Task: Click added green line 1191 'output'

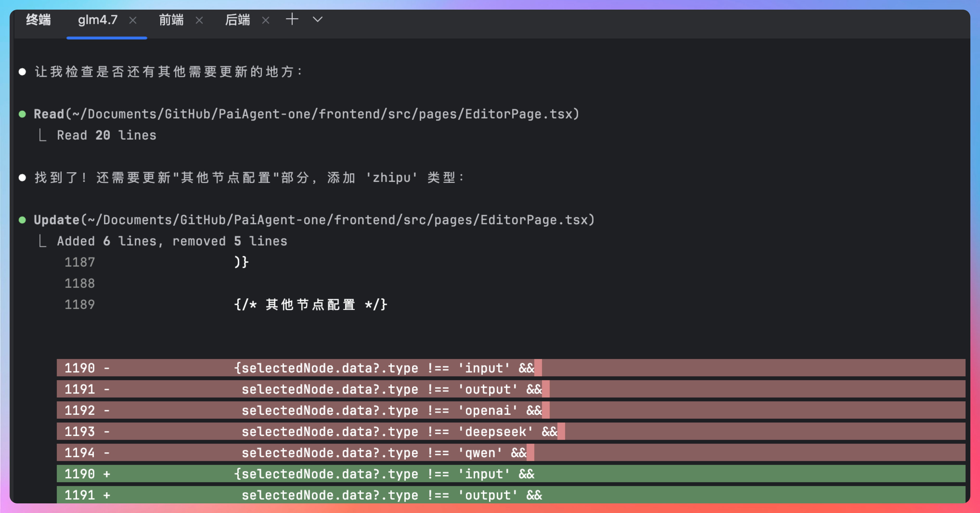Action: point(392,495)
